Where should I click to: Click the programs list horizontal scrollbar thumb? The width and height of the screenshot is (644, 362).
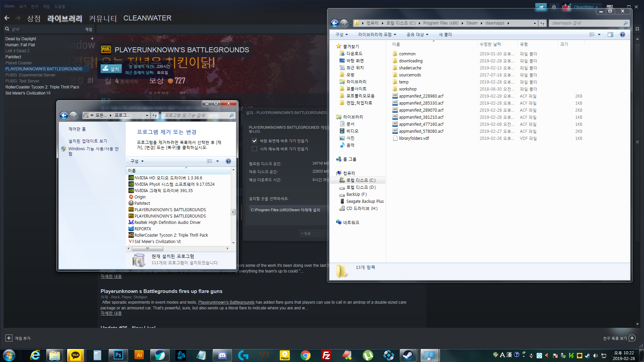(148, 248)
